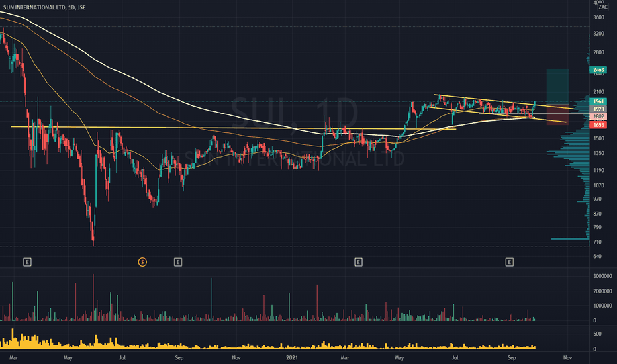Select the red 1653 stop price label
The image size is (617, 364).
(x=598, y=125)
